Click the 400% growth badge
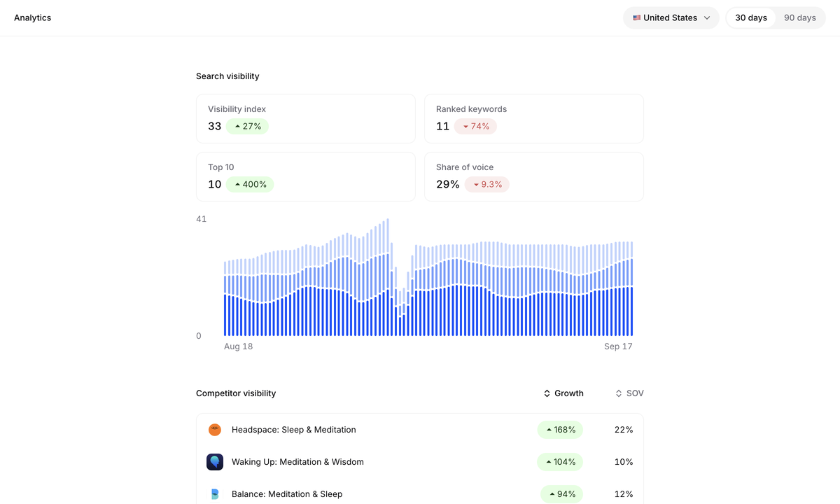Image resolution: width=840 pixels, height=504 pixels. 250,185
